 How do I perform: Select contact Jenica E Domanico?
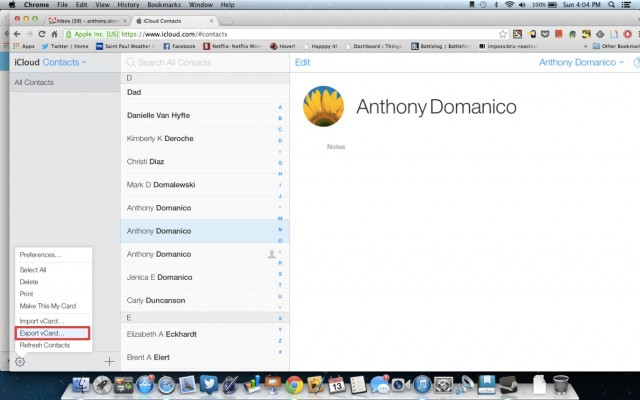click(205, 278)
